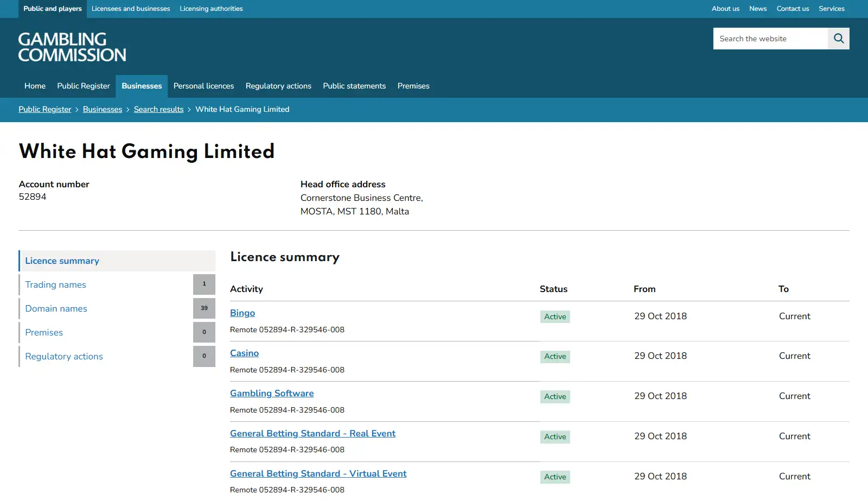The width and height of the screenshot is (868, 500).
Task: Select the Businesses navigation item
Action: [x=142, y=86]
